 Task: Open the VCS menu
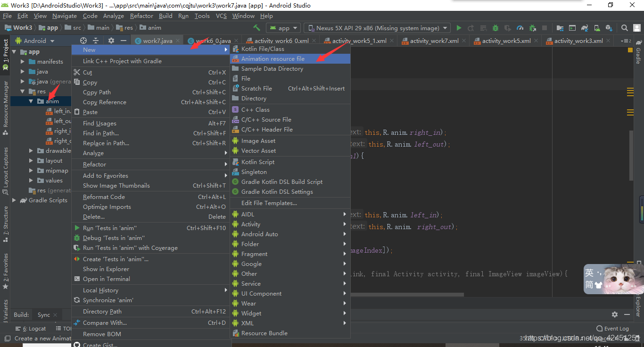[221, 16]
